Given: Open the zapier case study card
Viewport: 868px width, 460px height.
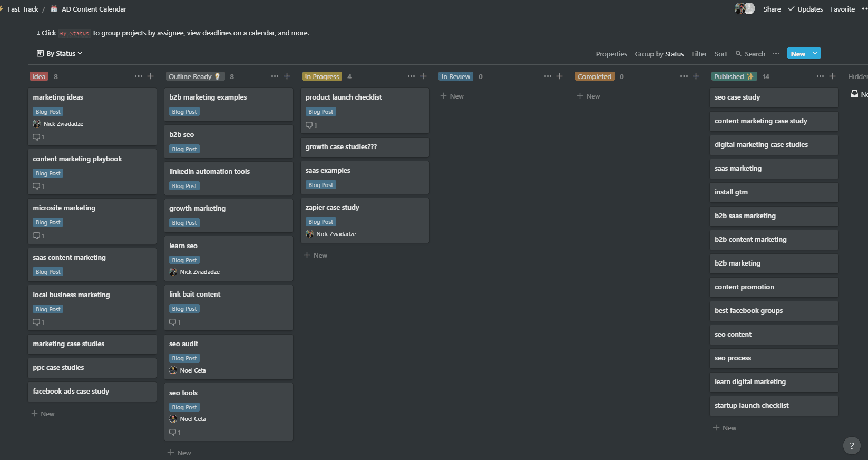Looking at the screenshot, I should pos(365,220).
